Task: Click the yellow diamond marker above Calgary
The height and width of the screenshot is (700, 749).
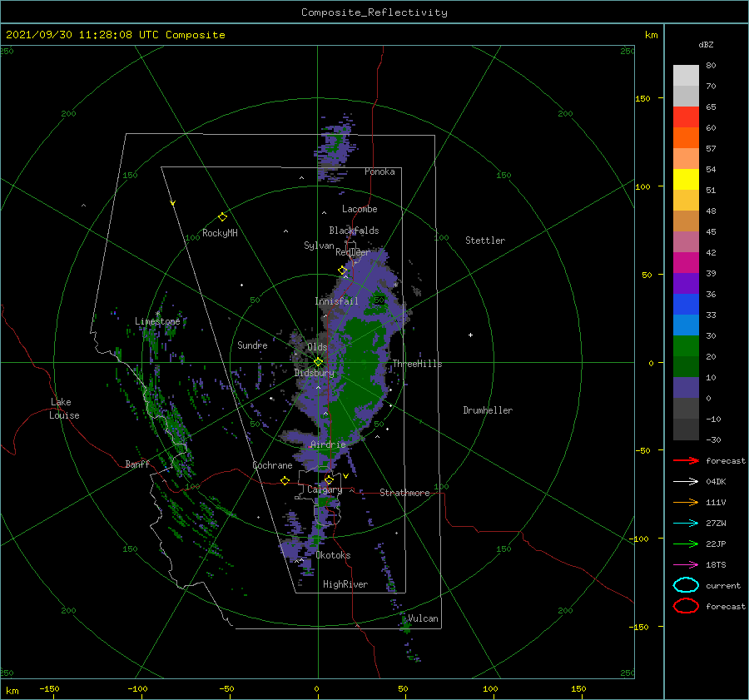Action: point(329,479)
